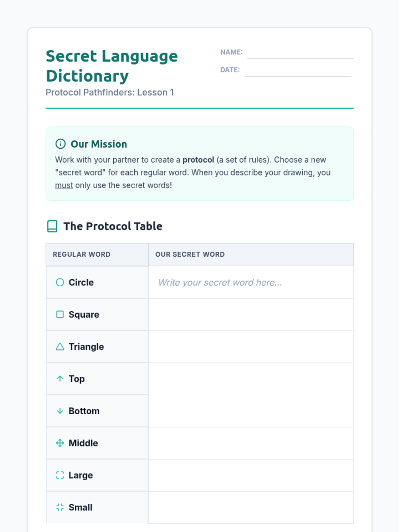Click the Small secret word cell
Screen dimensions: 399x532
coord(251,507)
